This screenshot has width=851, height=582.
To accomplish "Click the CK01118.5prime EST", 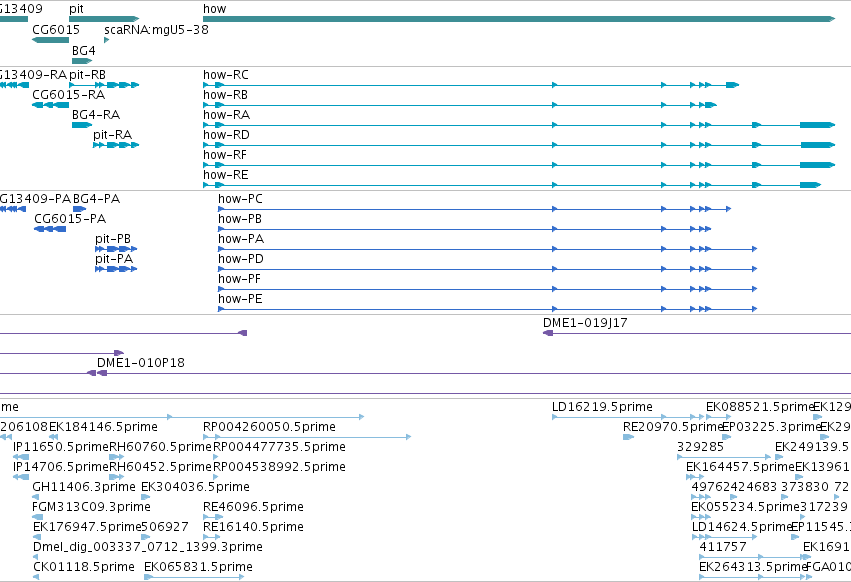I will click(x=36, y=577).
